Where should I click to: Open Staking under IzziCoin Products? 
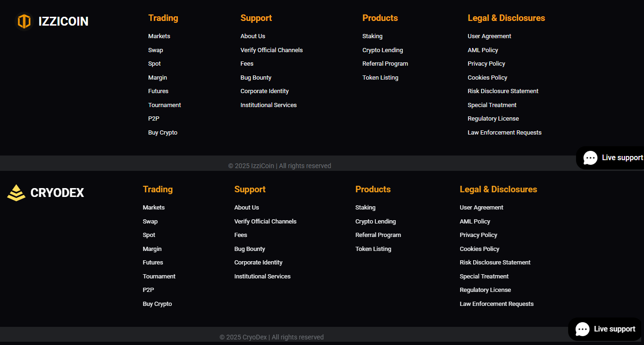(373, 36)
